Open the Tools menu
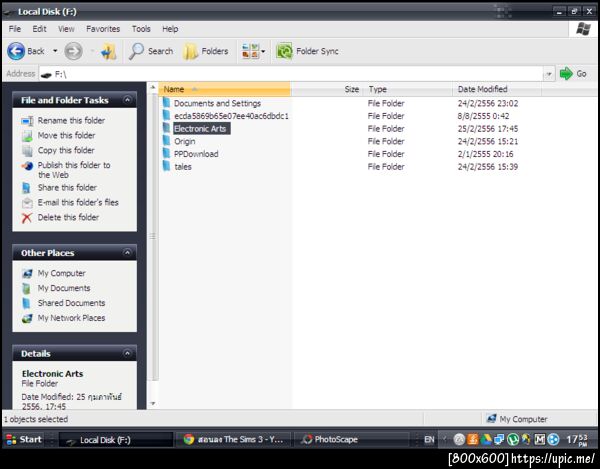The height and width of the screenshot is (469, 600). tap(141, 29)
